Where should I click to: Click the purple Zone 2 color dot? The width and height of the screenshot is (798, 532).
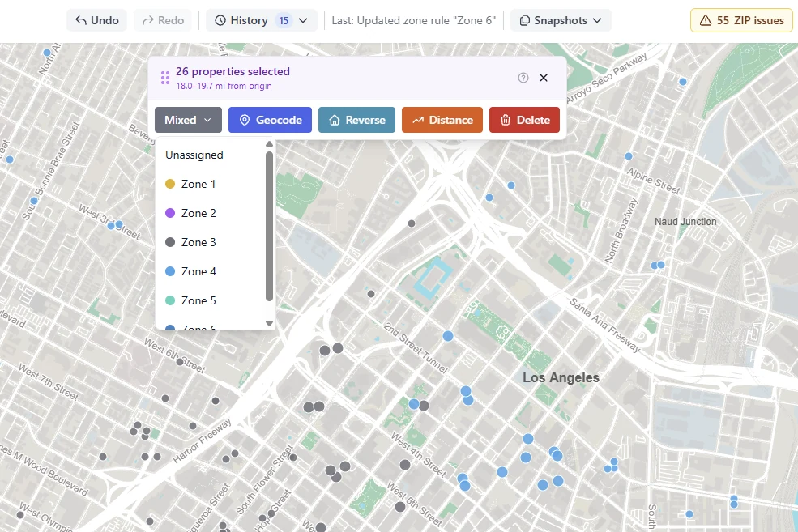[170, 213]
